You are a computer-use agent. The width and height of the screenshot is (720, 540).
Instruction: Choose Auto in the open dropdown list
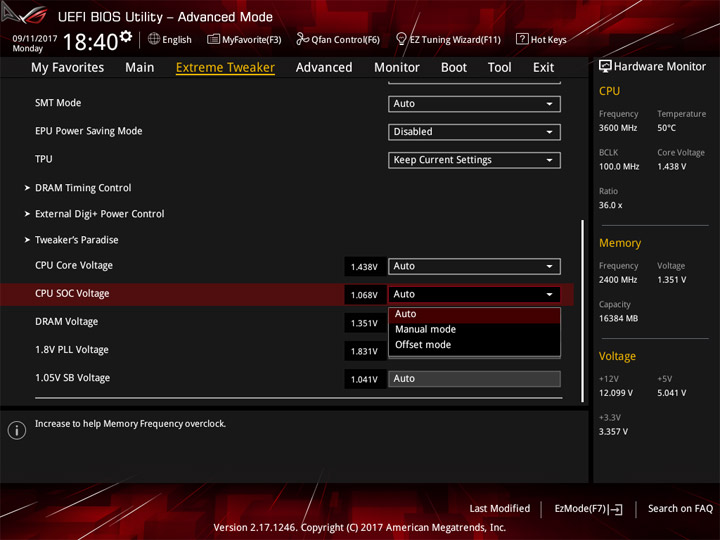(474, 314)
